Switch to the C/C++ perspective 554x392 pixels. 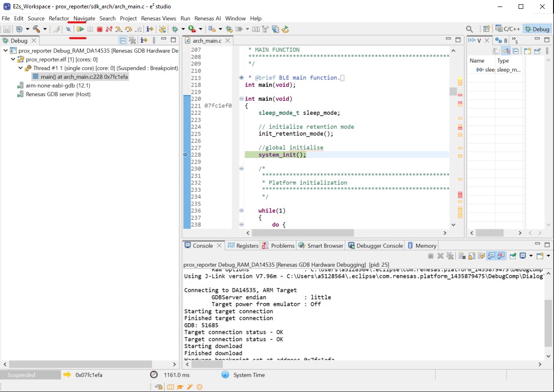pos(508,29)
